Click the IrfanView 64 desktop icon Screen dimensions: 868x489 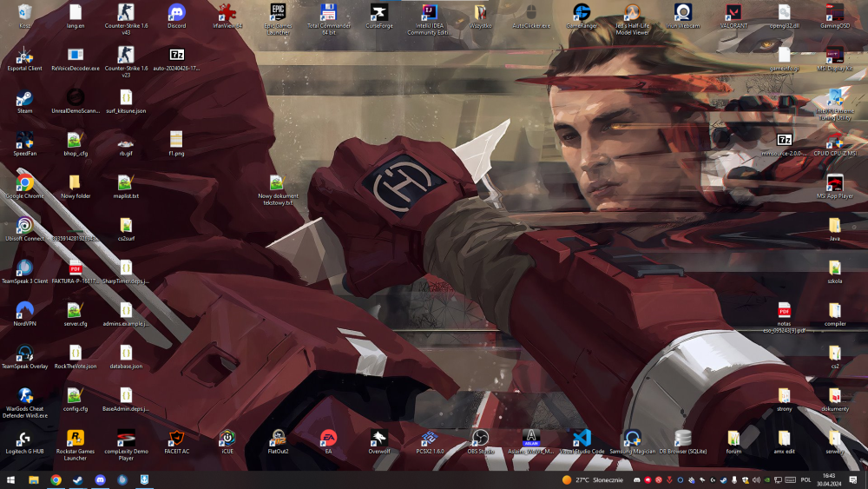tap(227, 16)
